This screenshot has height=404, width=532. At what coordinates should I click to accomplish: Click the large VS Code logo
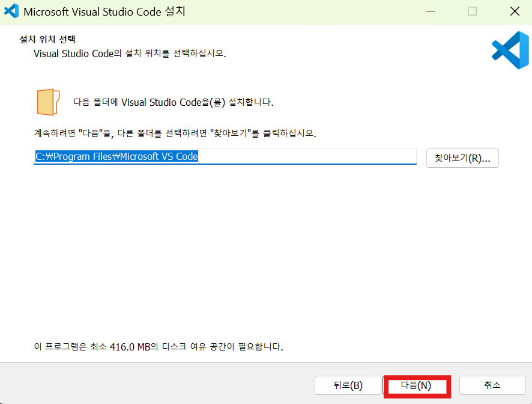(510, 50)
